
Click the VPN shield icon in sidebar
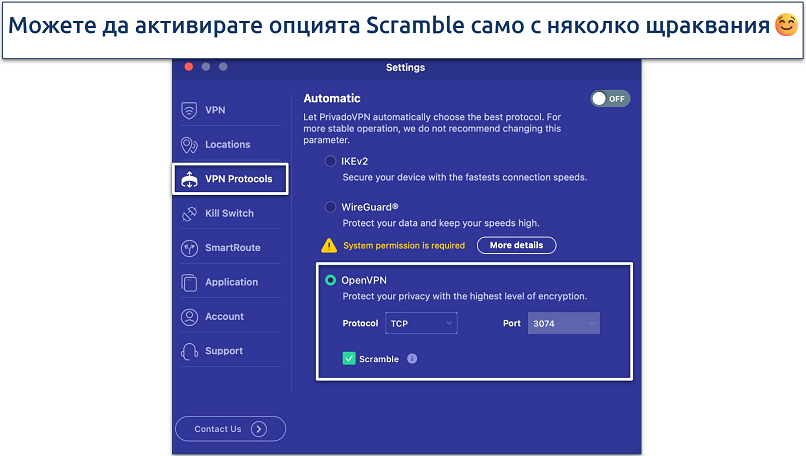(188, 110)
